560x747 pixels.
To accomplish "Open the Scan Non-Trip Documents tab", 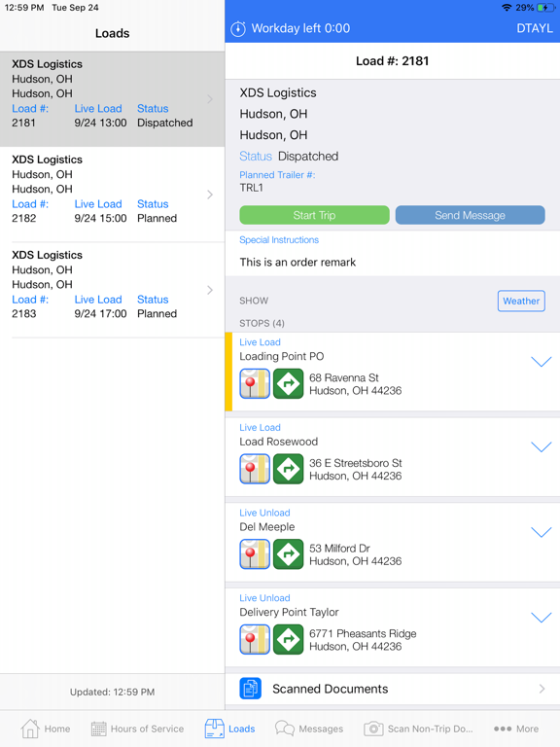I will (418, 729).
